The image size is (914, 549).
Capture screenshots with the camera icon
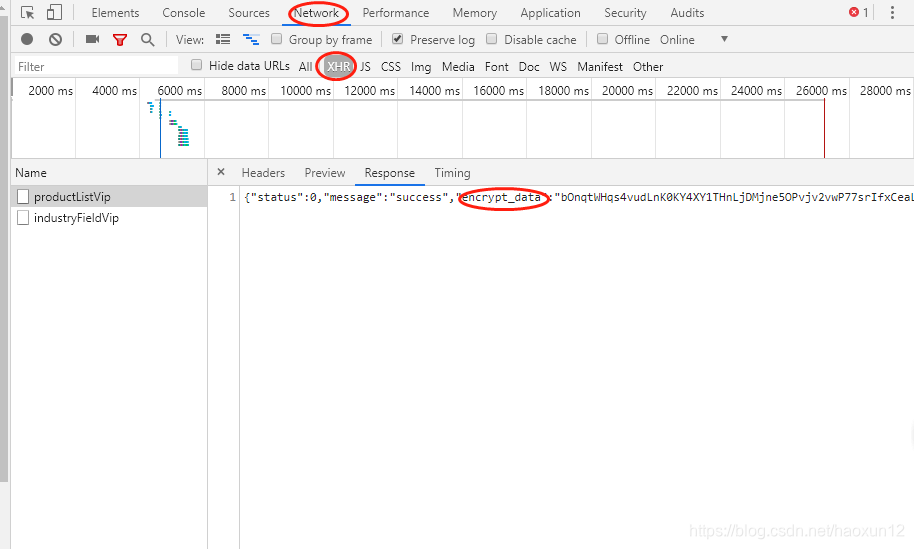(x=92, y=39)
